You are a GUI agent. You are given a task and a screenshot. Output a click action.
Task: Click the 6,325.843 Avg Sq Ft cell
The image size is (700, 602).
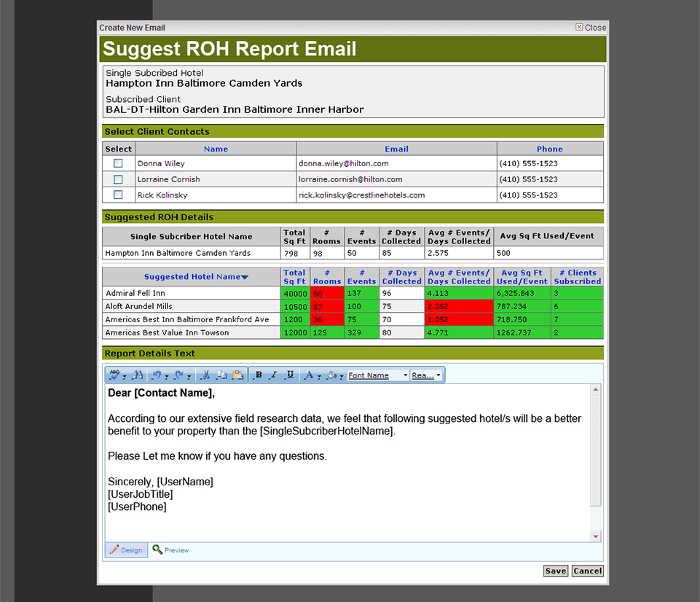point(522,294)
